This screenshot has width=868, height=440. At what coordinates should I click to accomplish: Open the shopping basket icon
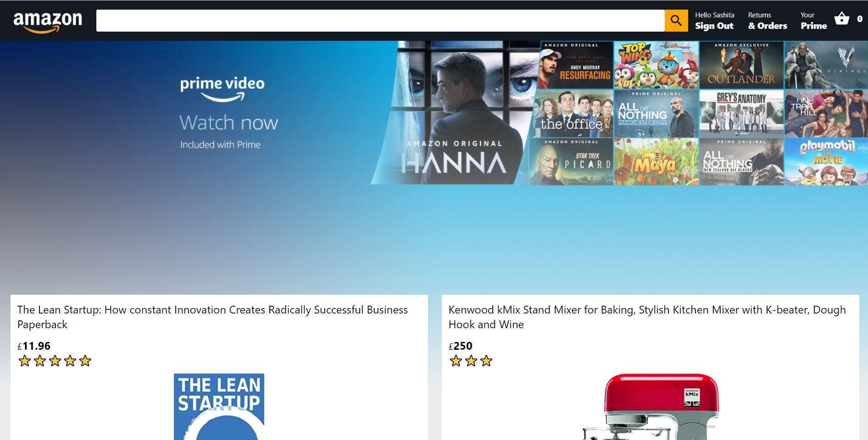point(842,19)
